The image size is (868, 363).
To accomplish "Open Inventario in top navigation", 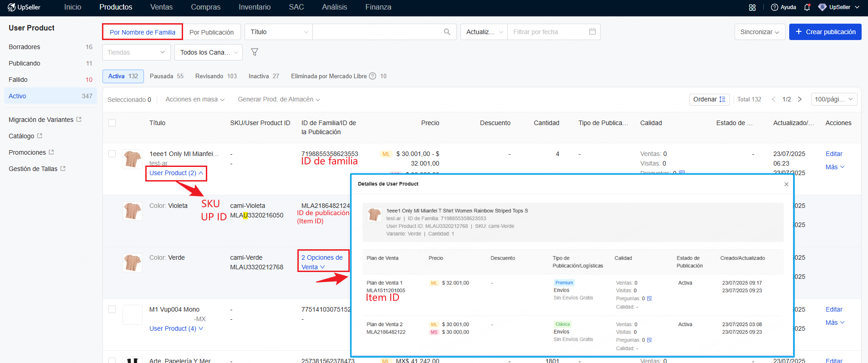I will (255, 7).
